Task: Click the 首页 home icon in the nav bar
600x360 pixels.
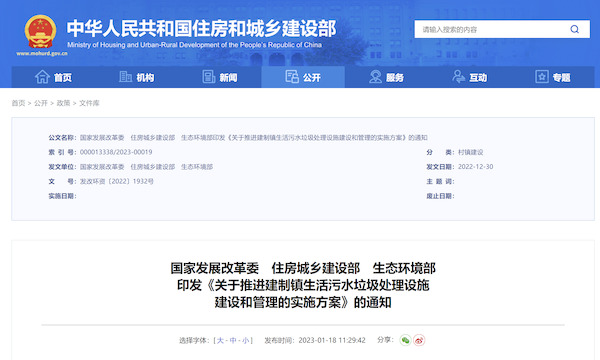Action: [x=42, y=77]
